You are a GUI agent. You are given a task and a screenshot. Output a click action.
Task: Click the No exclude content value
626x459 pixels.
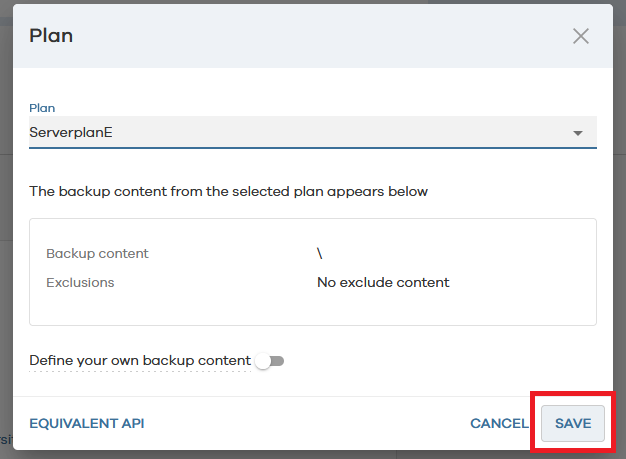click(x=383, y=283)
